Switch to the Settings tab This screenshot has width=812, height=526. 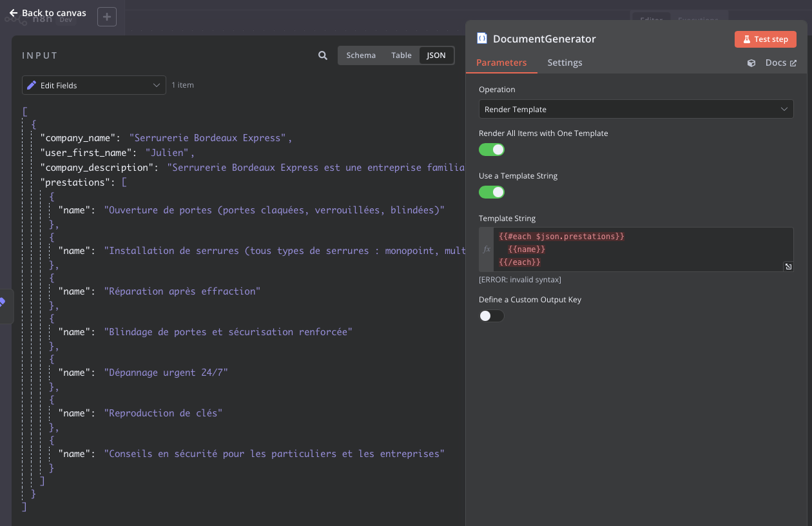pyautogui.click(x=565, y=63)
